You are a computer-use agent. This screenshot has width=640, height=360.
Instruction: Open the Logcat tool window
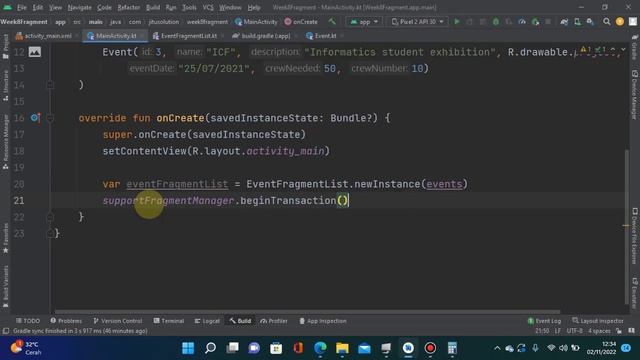pos(207,321)
